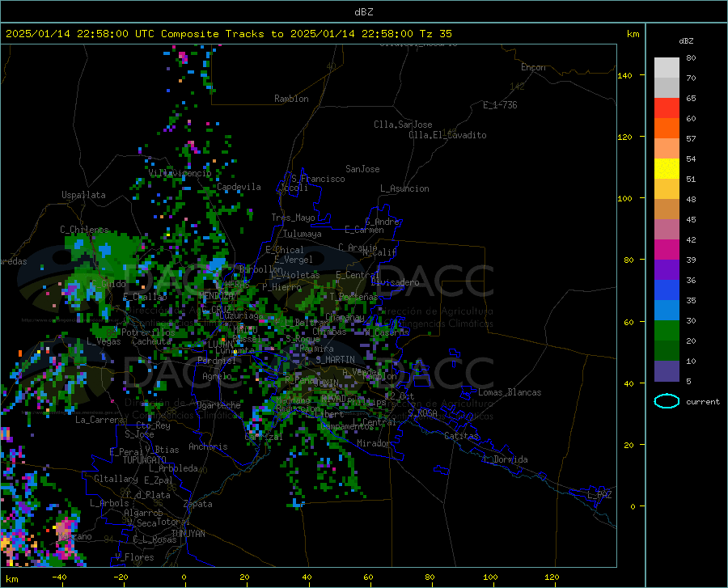Click the Divisadero place label
The image size is (728, 588).
tap(395, 282)
